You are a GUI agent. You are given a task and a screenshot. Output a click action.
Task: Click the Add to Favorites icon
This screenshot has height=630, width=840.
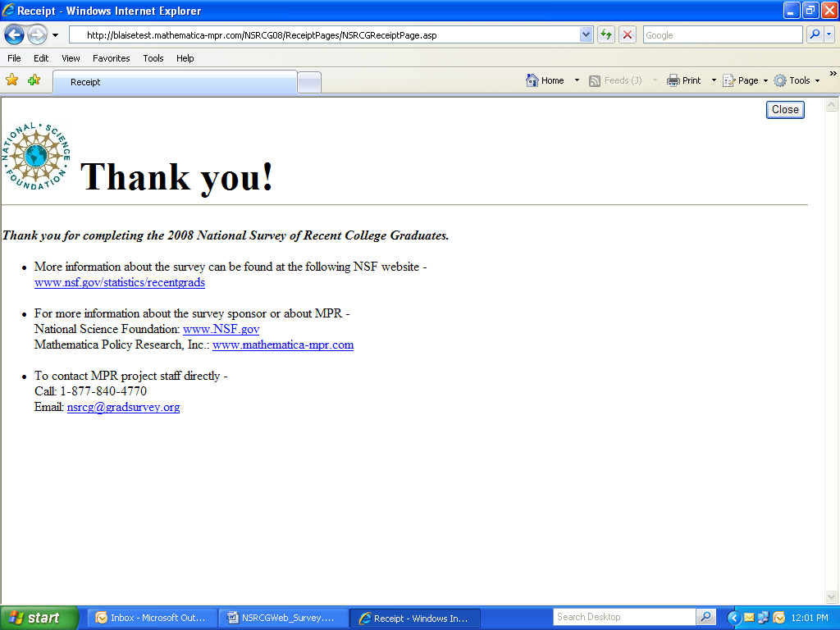(34, 80)
